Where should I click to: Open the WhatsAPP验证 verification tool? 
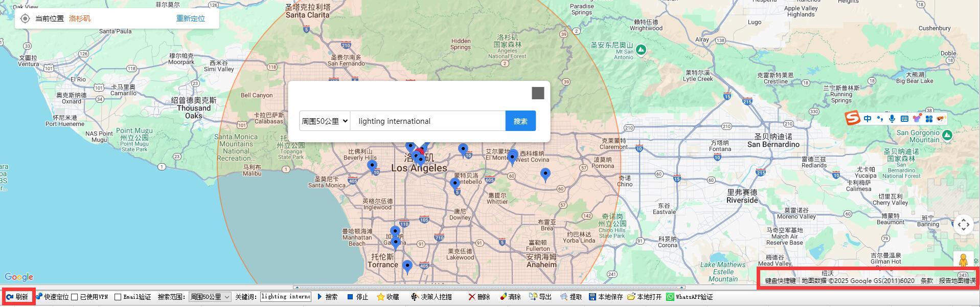690,297
